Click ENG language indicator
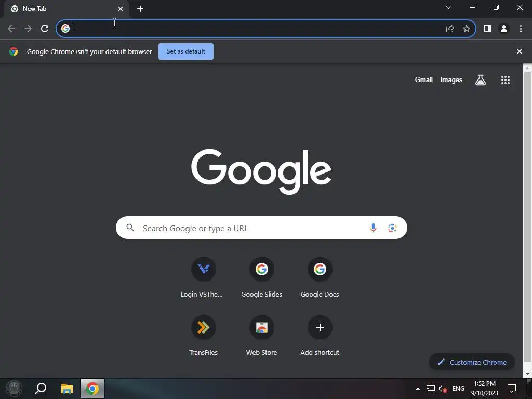 (458, 389)
